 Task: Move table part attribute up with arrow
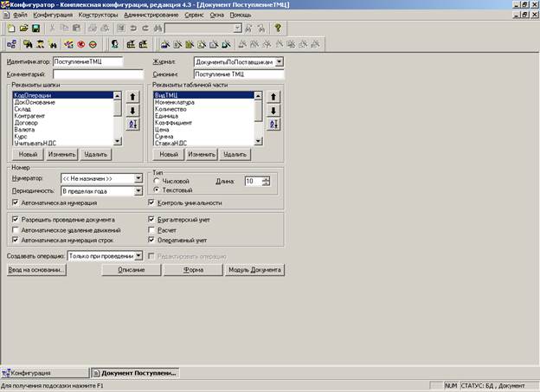pyautogui.click(x=273, y=97)
